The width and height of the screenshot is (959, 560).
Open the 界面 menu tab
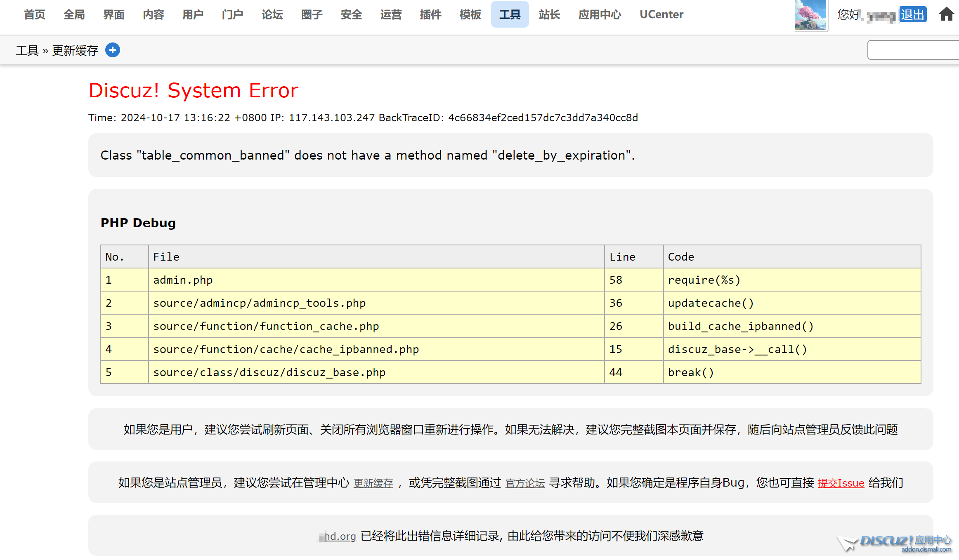[114, 14]
